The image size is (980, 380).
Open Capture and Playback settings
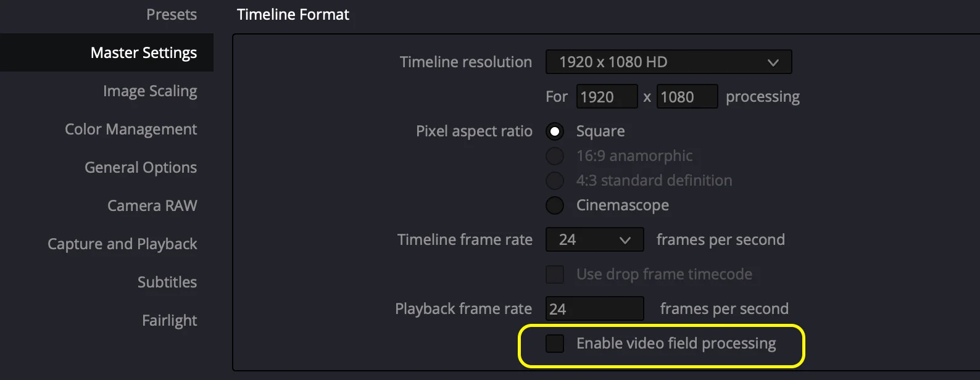[x=122, y=244]
